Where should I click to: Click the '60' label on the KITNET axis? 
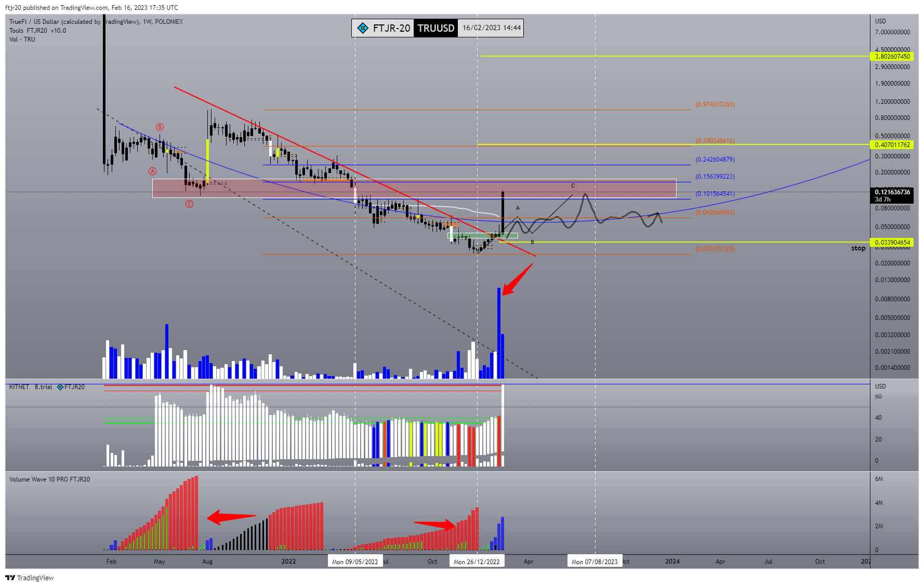coord(878,396)
